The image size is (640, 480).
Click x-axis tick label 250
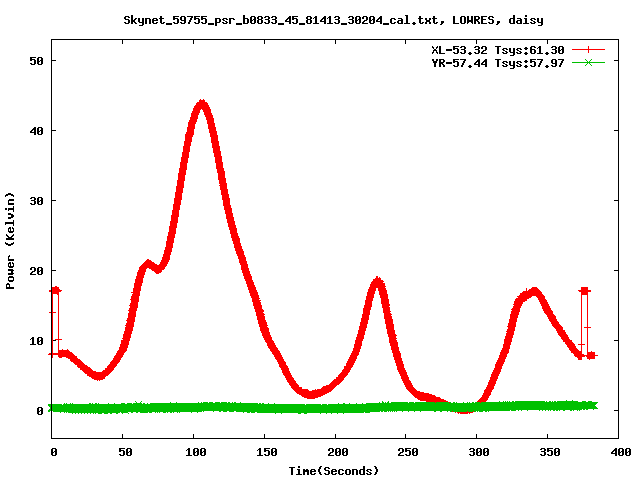point(408,452)
